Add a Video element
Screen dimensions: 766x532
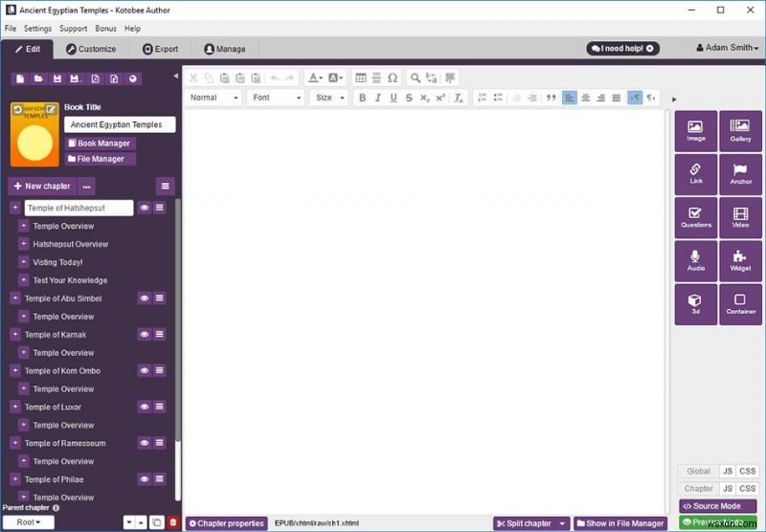pyautogui.click(x=740, y=218)
